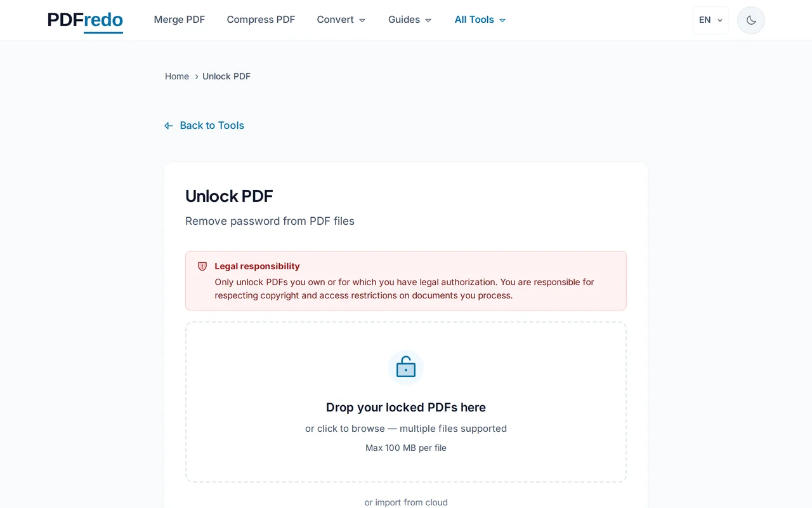Click the or import from cloud link
812x508 pixels.
point(406,502)
